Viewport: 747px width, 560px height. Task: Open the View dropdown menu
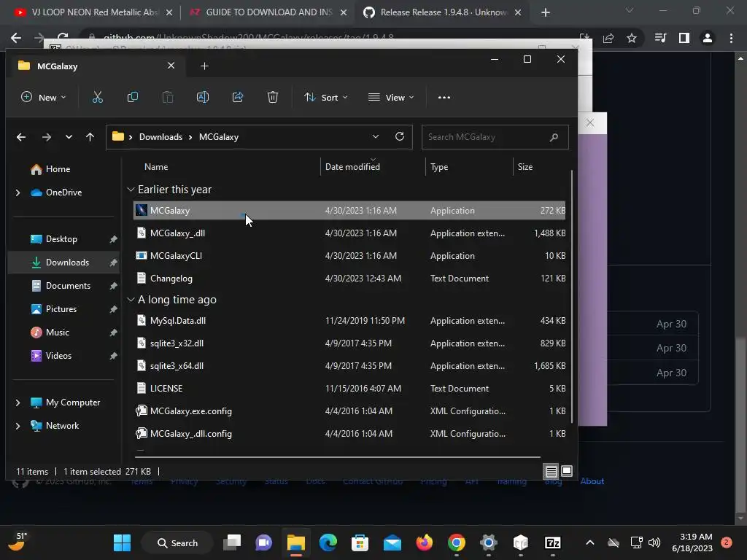pyautogui.click(x=391, y=98)
